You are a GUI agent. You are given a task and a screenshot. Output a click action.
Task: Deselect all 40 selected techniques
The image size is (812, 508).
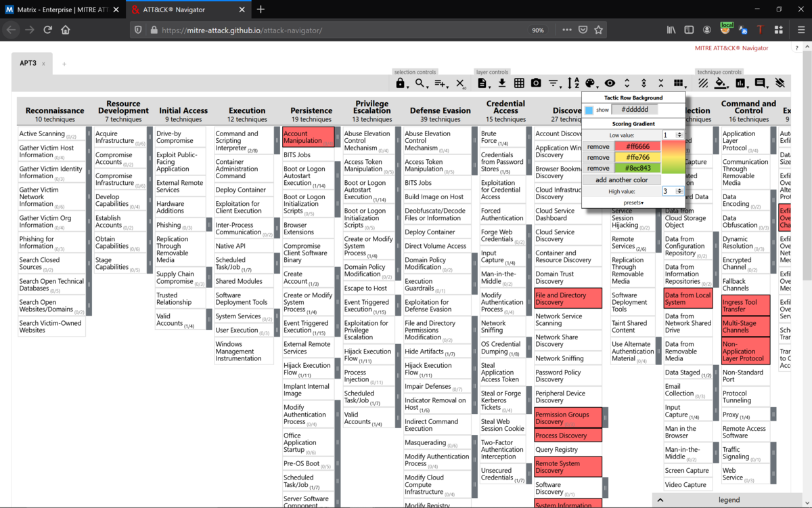click(x=461, y=83)
